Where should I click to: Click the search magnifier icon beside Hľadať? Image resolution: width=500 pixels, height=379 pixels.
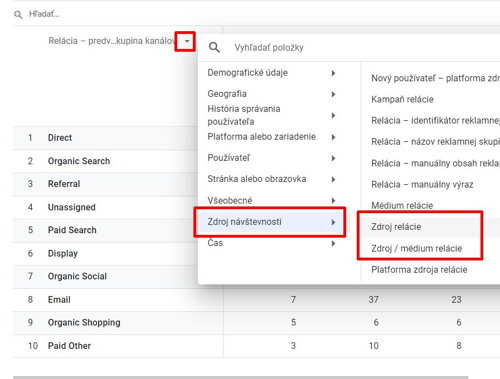click(x=18, y=14)
